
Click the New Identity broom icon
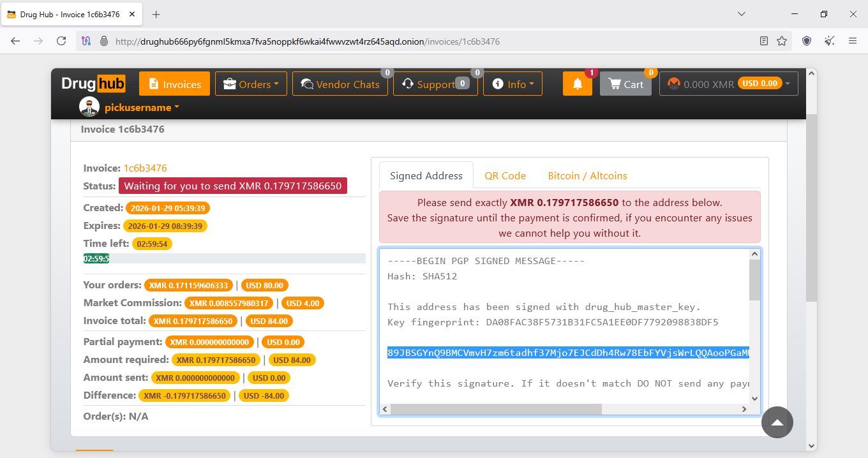tap(830, 41)
